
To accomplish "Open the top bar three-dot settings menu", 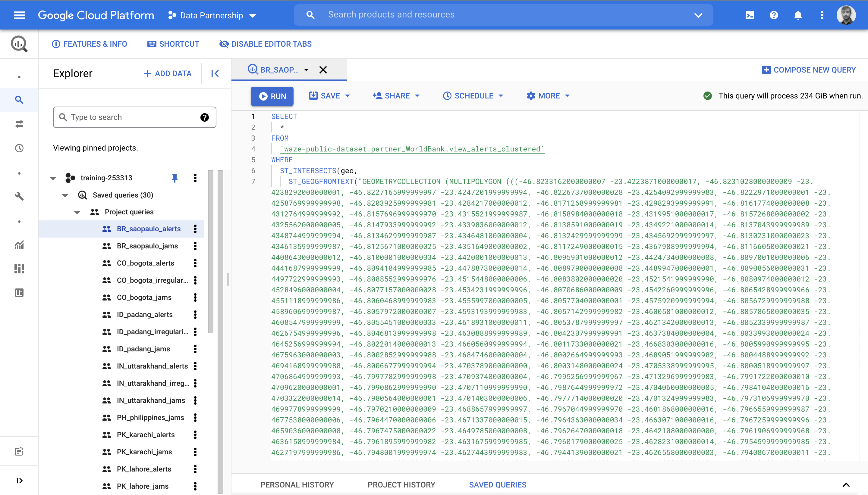I will tap(822, 15).
